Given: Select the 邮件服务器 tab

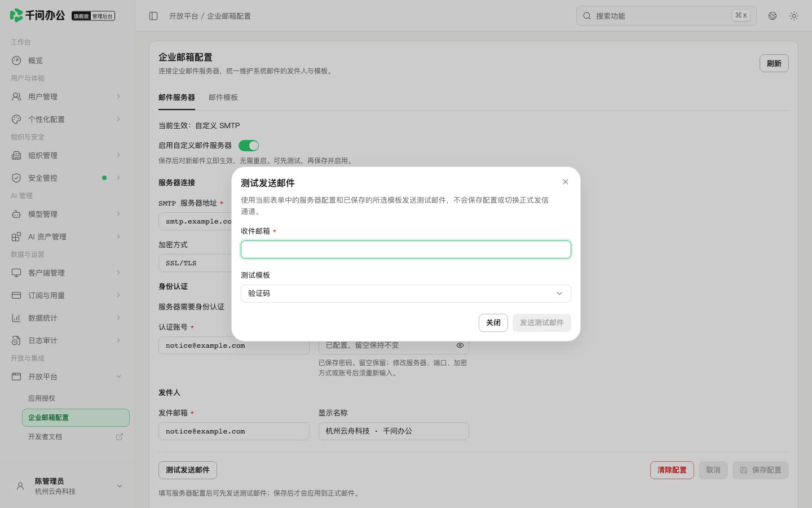Looking at the screenshot, I should 176,97.
